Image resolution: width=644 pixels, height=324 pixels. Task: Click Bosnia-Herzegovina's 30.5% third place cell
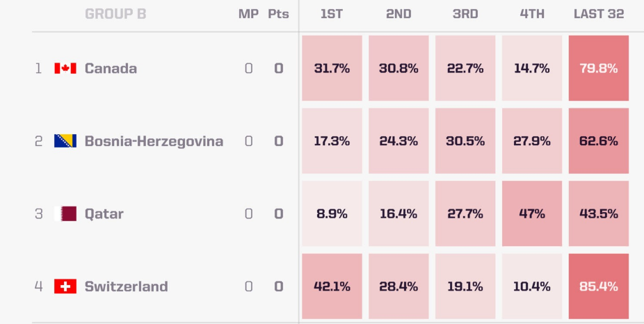[465, 141]
